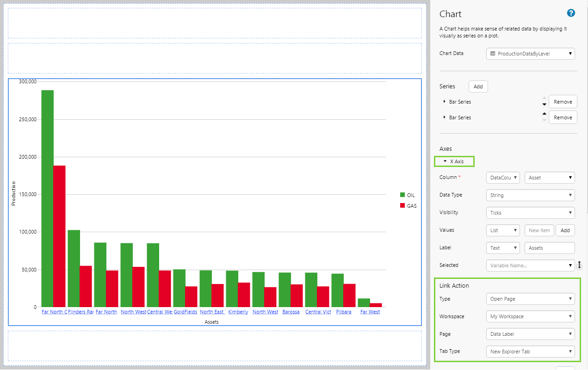588x370 pixels.
Task: Click the OIL legend green swatch
Action: pyautogui.click(x=402, y=195)
